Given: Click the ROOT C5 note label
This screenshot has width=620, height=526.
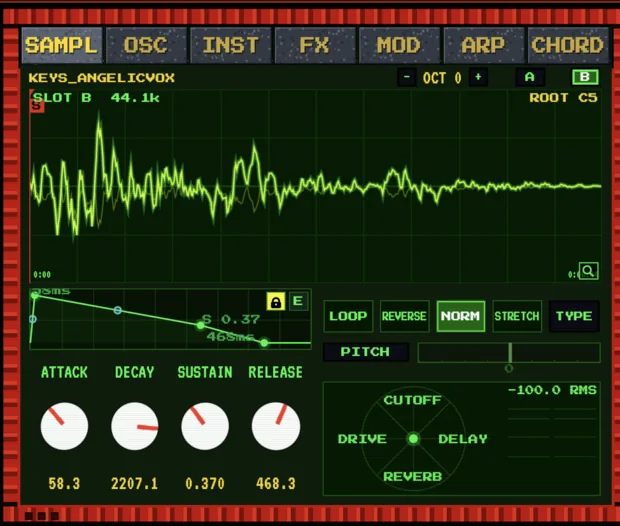Looking at the screenshot, I should click(563, 98).
